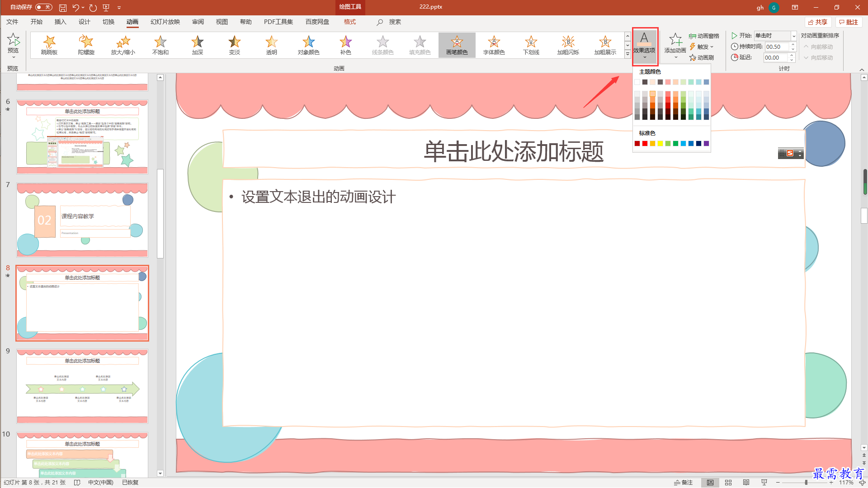Choose the 下划线 underline animation

[531, 45]
